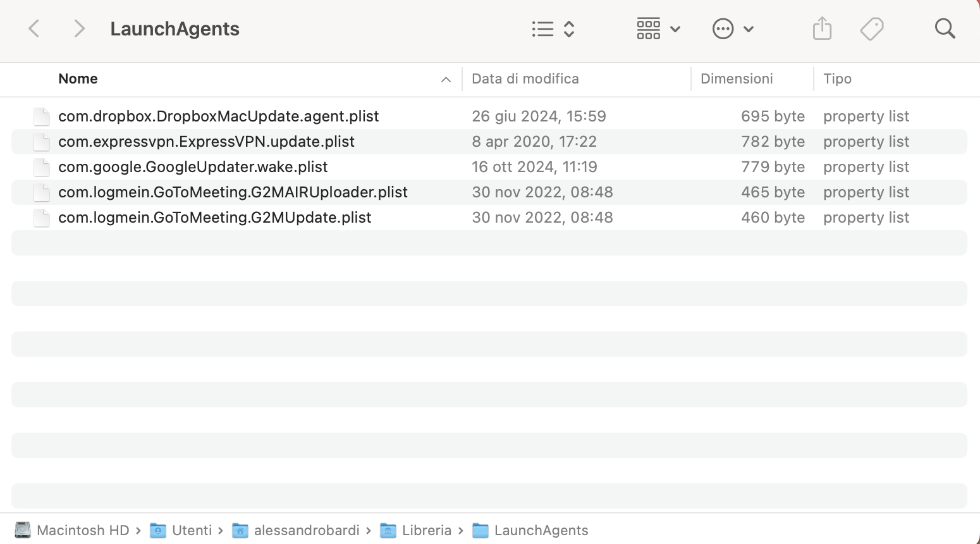Go to Macintosh HD in path bar
This screenshot has height=544, width=980.
pos(82,530)
